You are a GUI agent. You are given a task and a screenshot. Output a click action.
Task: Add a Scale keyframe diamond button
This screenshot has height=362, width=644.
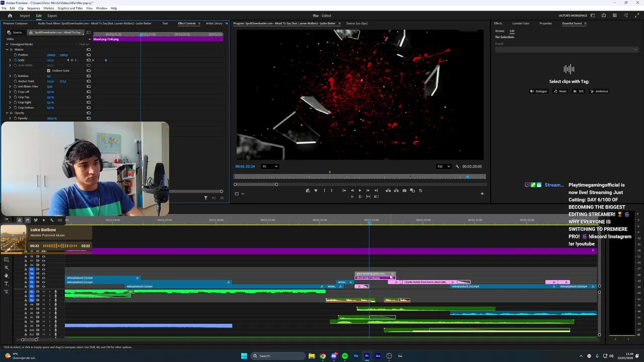(x=71, y=60)
